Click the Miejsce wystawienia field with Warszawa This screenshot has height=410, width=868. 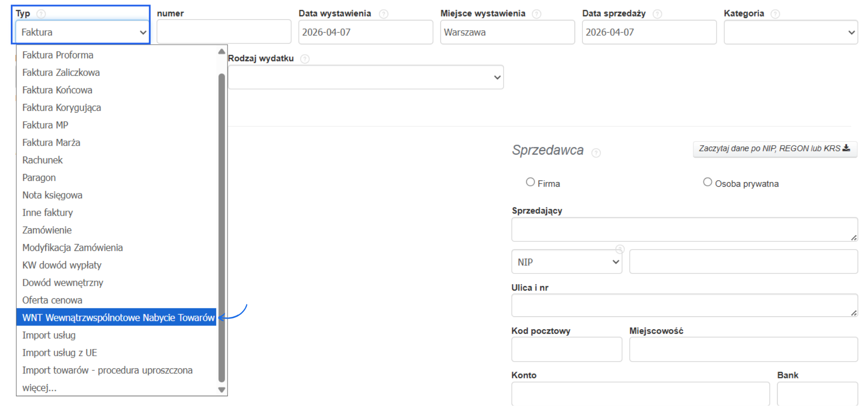tap(507, 33)
